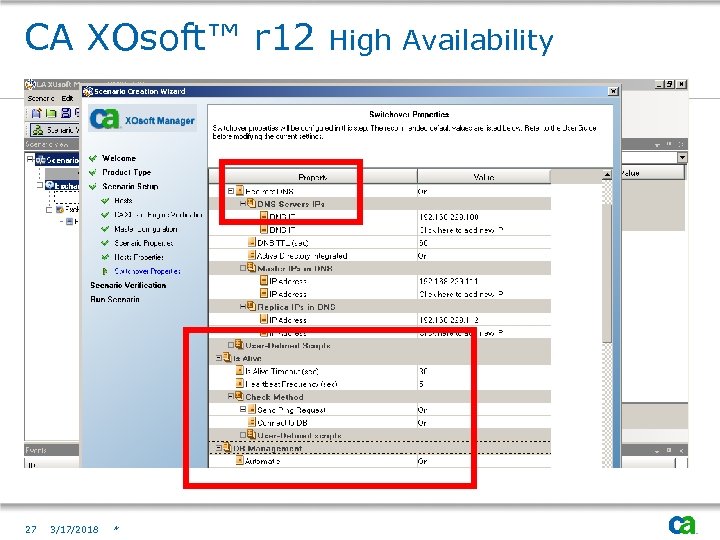This screenshot has height=540, width=720.
Task: Collapse the Is Alive group
Action: pyautogui.click(x=219, y=358)
